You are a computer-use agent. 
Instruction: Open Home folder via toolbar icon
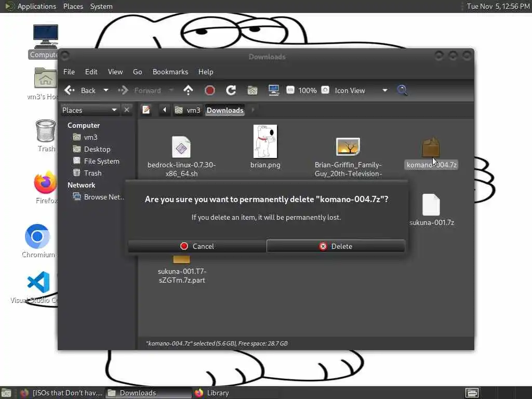tap(252, 90)
